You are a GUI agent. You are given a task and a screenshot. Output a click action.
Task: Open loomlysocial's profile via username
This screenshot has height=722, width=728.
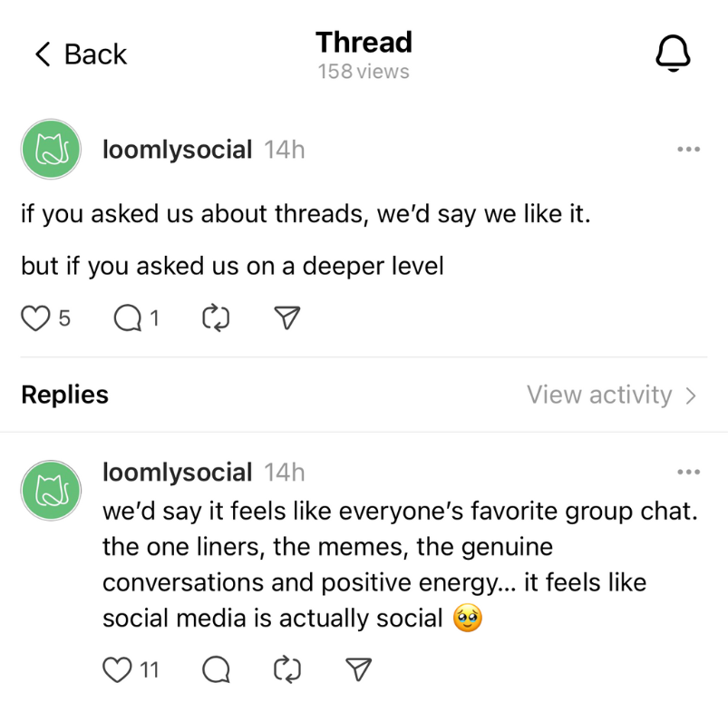[177, 149]
